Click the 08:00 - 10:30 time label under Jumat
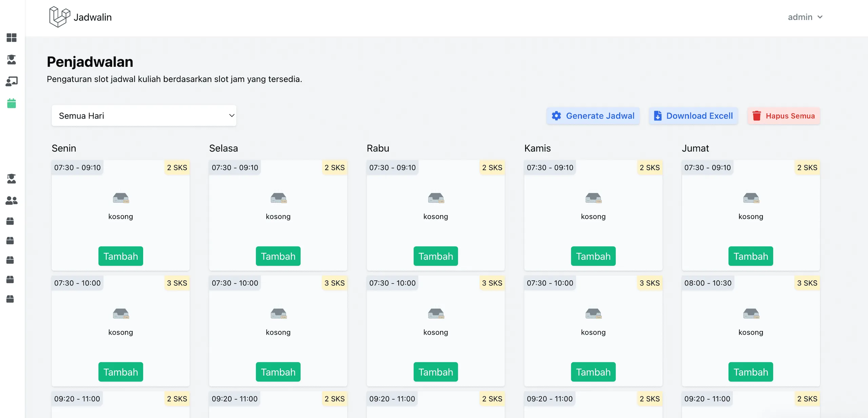This screenshot has height=418, width=868. (708, 283)
